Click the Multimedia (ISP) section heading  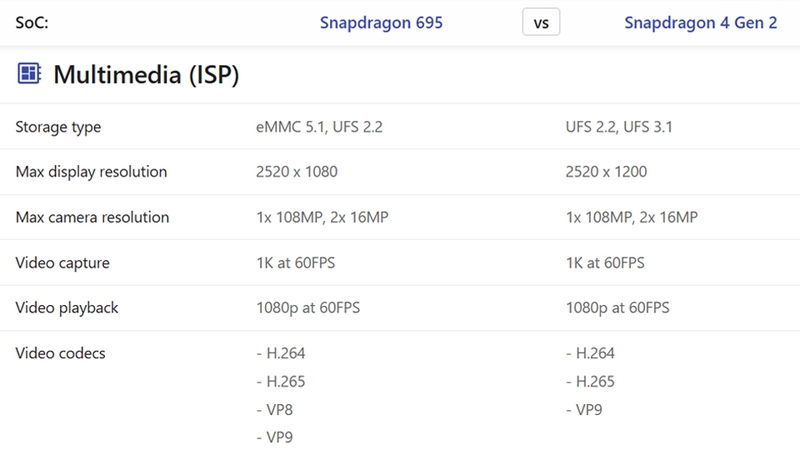pyautogui.click(x=146, y=74)
